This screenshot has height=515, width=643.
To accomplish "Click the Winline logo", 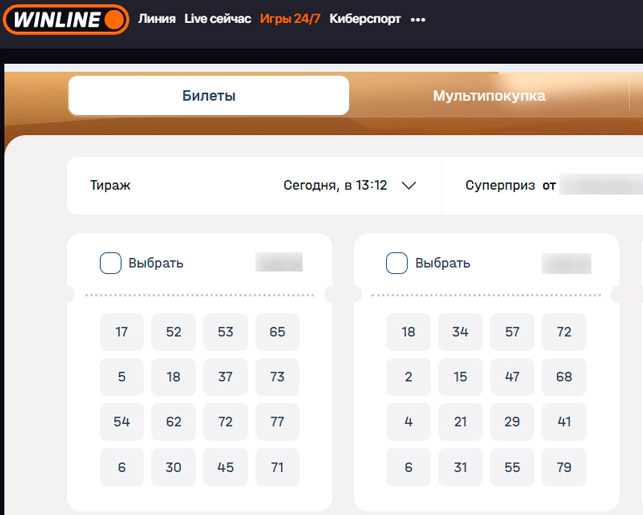I will pos(65,19).
